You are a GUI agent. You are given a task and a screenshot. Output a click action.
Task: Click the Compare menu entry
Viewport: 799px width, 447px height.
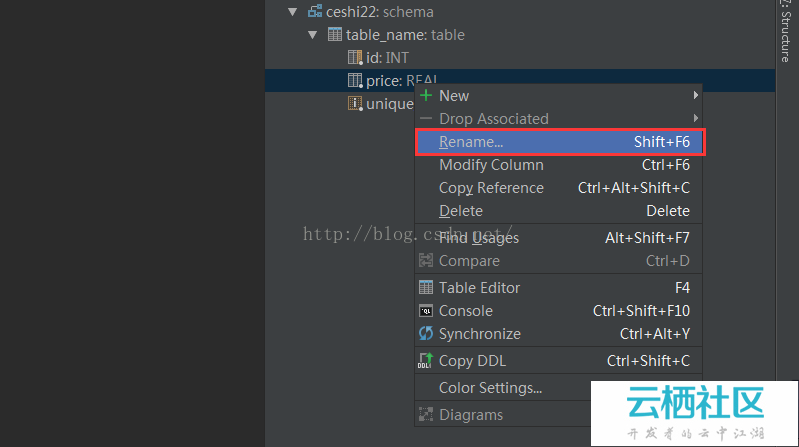(558, 261)
